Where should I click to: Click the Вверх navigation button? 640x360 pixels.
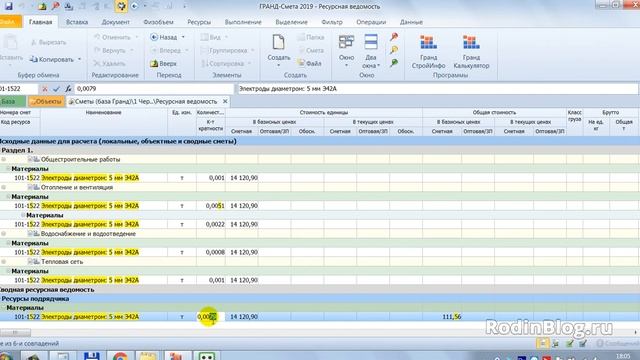point(163,64)
